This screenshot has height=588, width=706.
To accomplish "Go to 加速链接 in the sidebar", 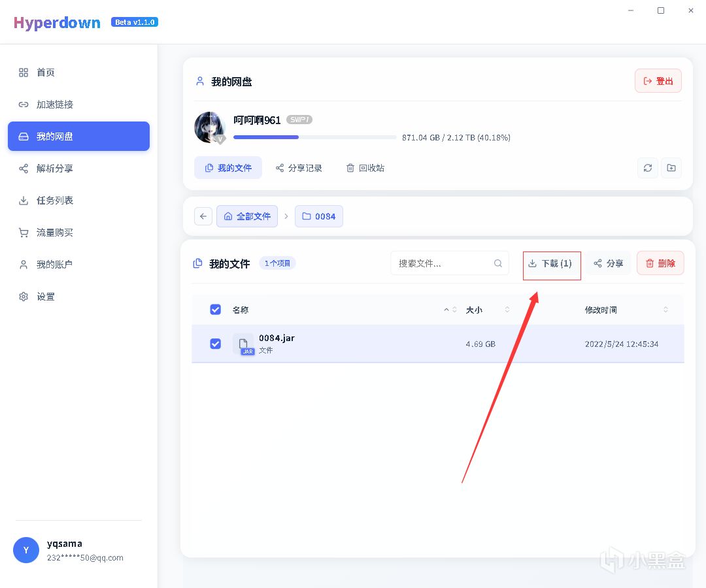I will coord(78,105).
